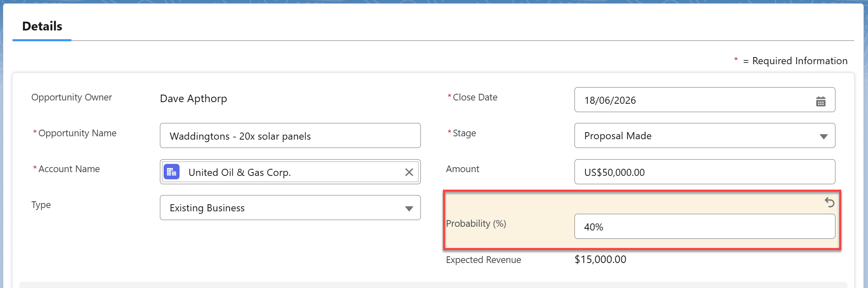Click the Amount label
Image resolution: width=868 pixels, height=288 pixels.
click(x=463, y=169)
